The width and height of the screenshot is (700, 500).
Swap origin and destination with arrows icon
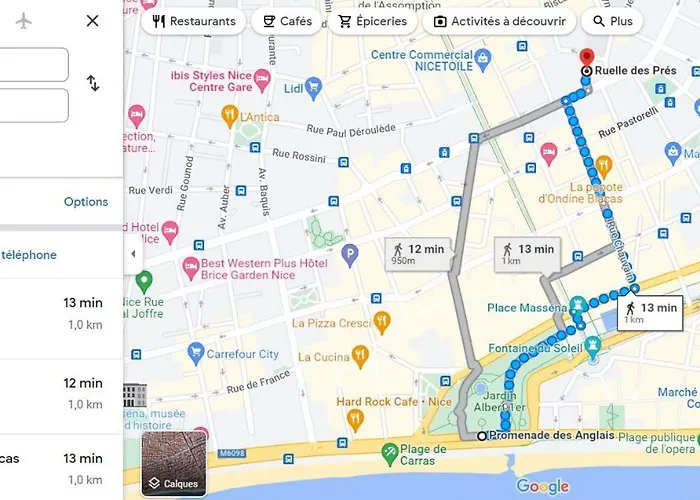93,83
